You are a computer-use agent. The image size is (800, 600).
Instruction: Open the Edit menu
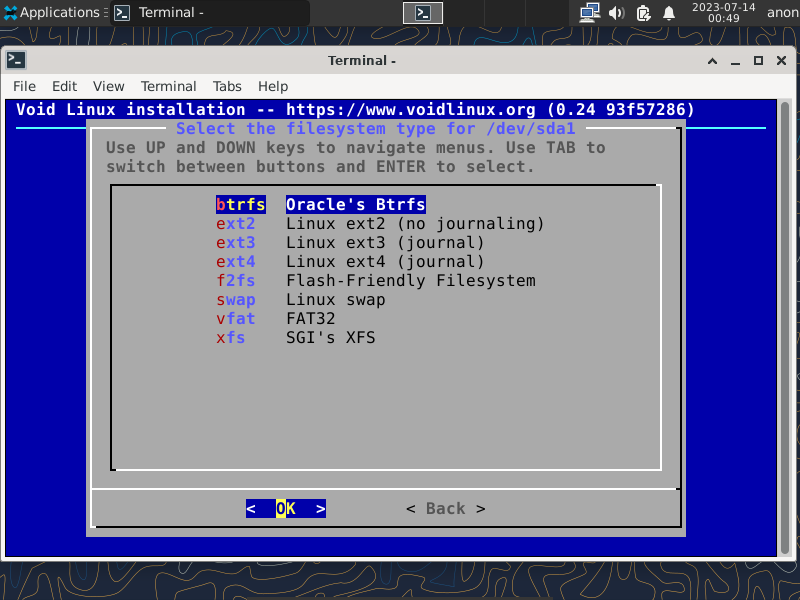64,86
